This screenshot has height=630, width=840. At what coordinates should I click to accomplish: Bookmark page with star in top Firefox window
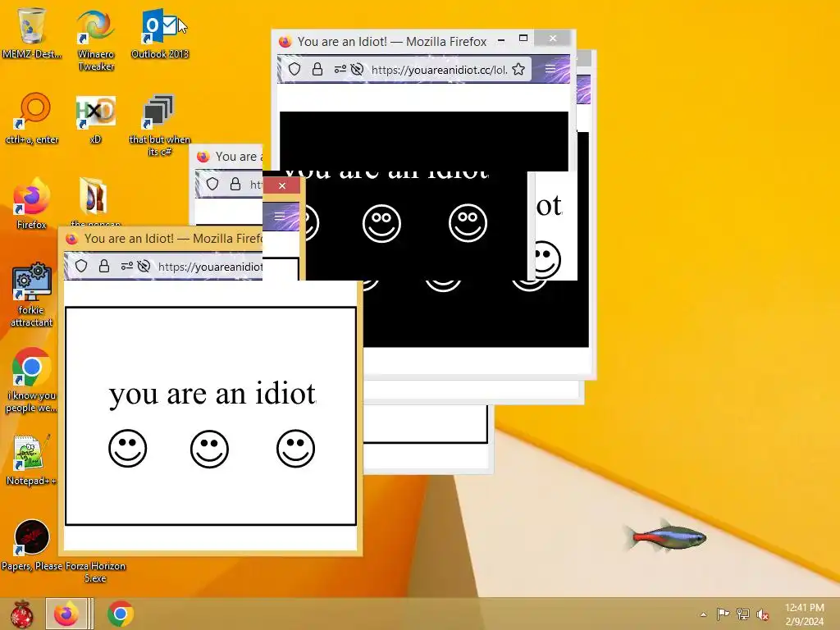click(518, 69)
